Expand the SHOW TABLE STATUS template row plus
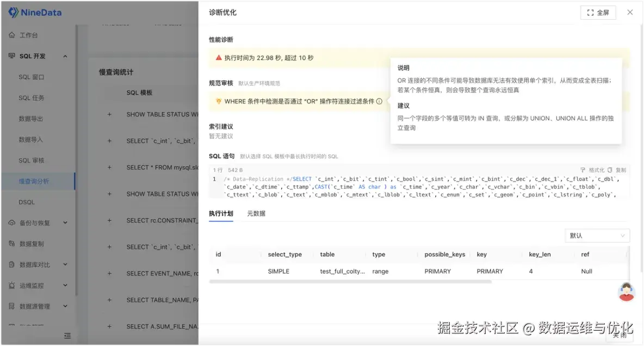Viewport: 644px width, 346px height. pyautogui.click(x=109, y=114)
